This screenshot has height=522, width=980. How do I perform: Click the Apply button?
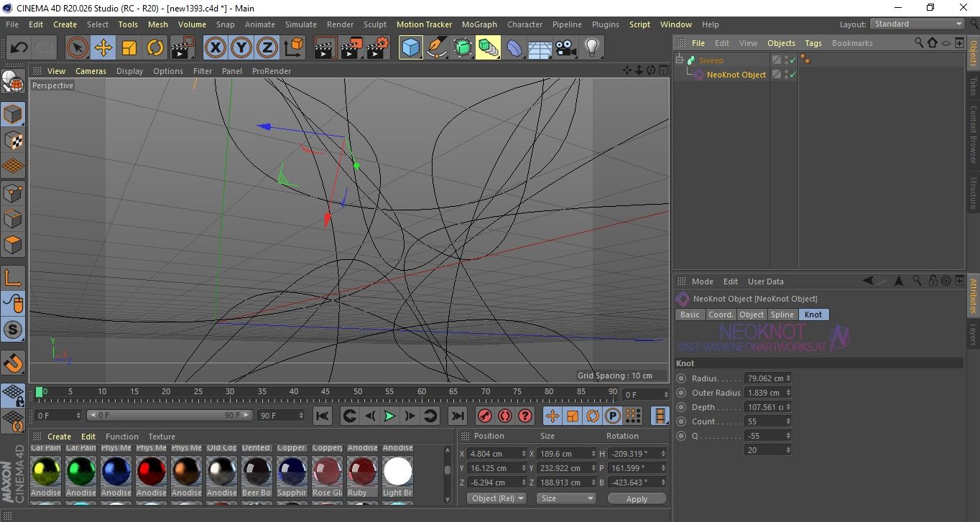tap(637, 498)
